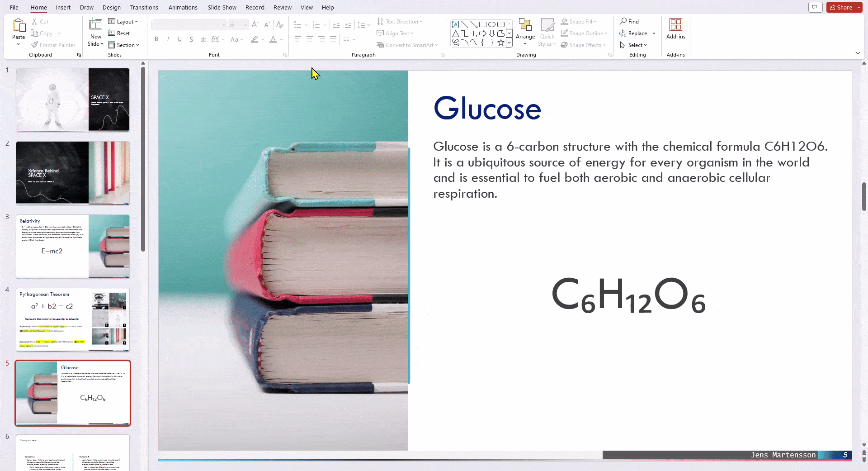868x471 pixels.
Task: Toggle italic formatting
Action: pos(168,39)
